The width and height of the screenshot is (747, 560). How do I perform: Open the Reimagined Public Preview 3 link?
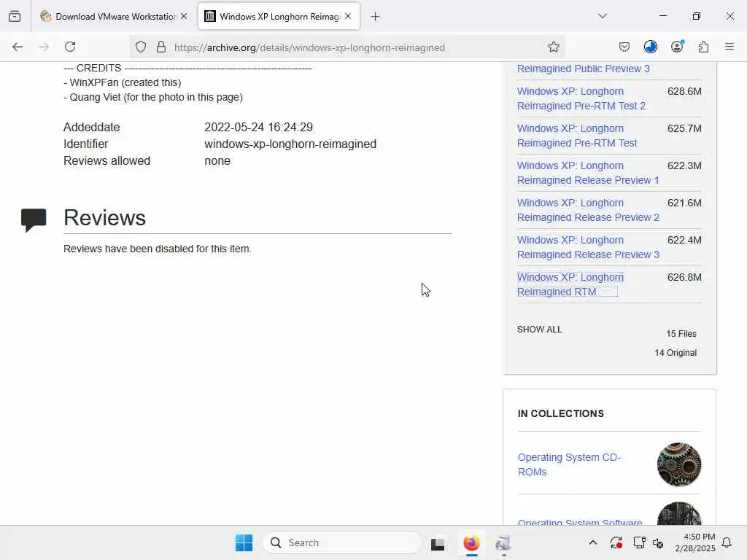[584, 69]
